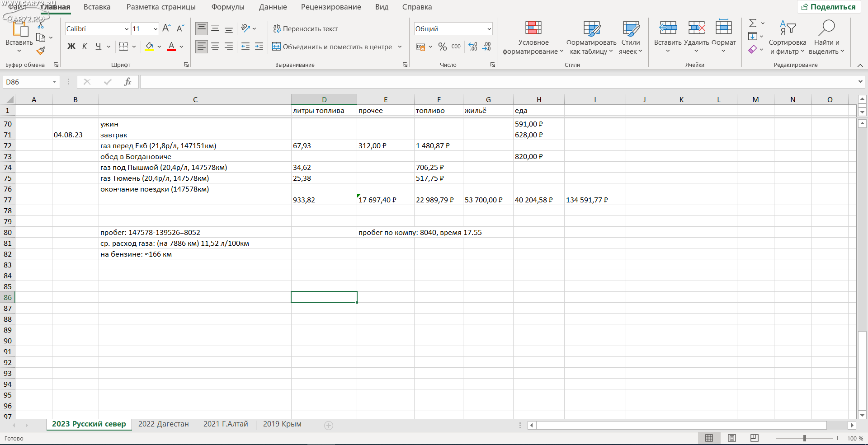Screen dimensions: 868x445
Task: Decrease font size with smaller A icon
Action: [180, 28]
